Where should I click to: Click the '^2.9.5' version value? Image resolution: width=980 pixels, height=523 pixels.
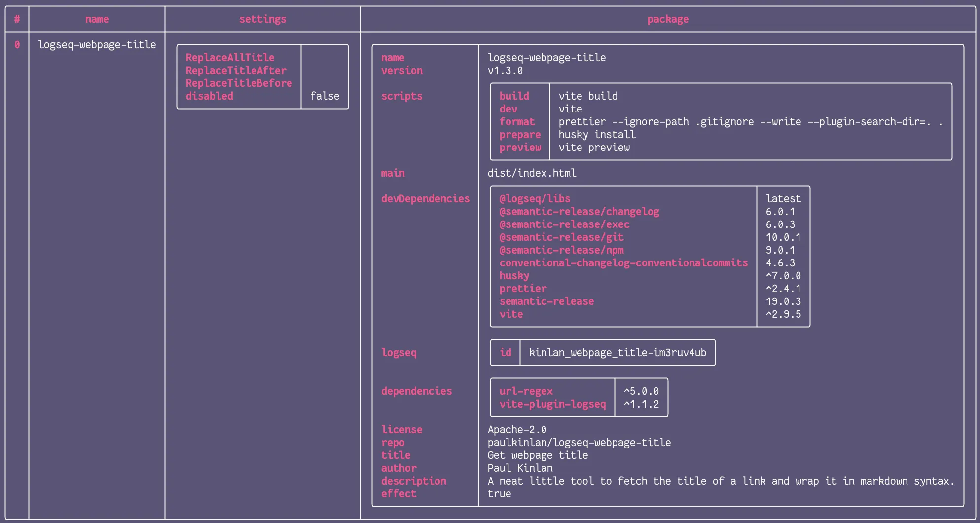coord(783,314)
